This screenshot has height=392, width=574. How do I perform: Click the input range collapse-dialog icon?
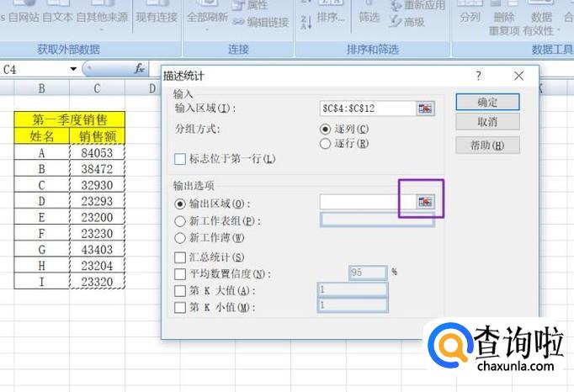click(425, 109)
